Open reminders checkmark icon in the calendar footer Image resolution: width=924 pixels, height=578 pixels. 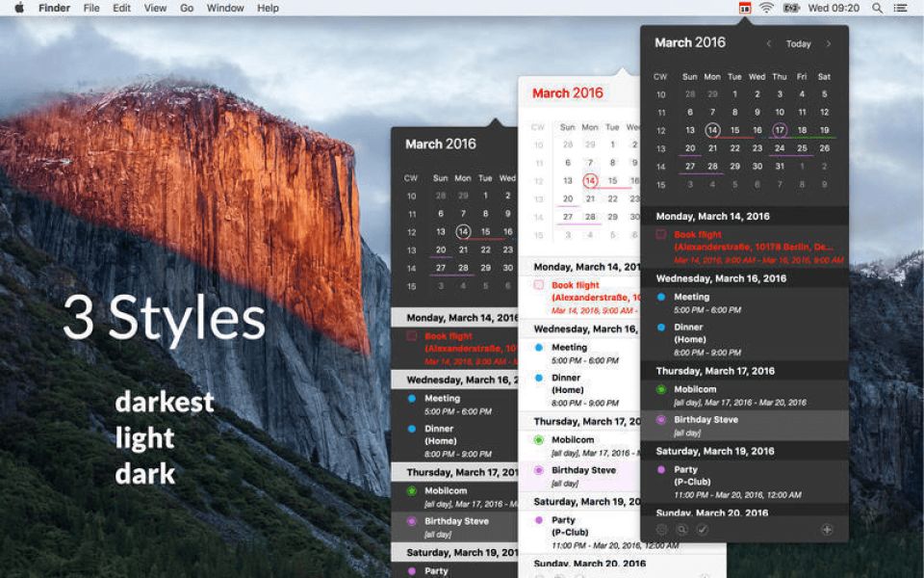702,530
